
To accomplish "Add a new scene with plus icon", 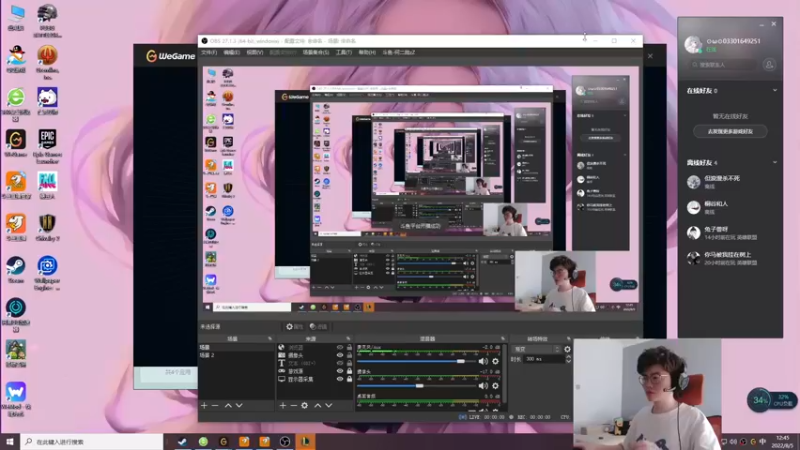I will click(x=204, y=406).
